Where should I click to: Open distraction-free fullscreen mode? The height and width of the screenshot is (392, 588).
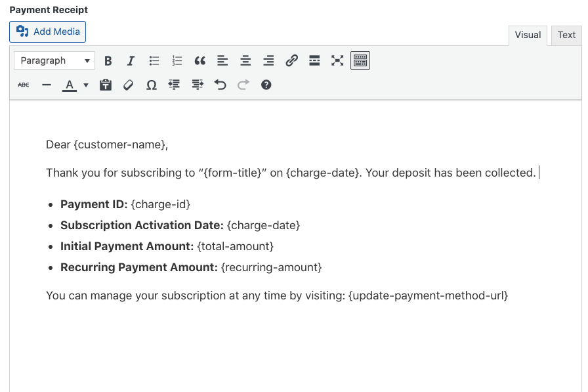click(x=337, y=60)
